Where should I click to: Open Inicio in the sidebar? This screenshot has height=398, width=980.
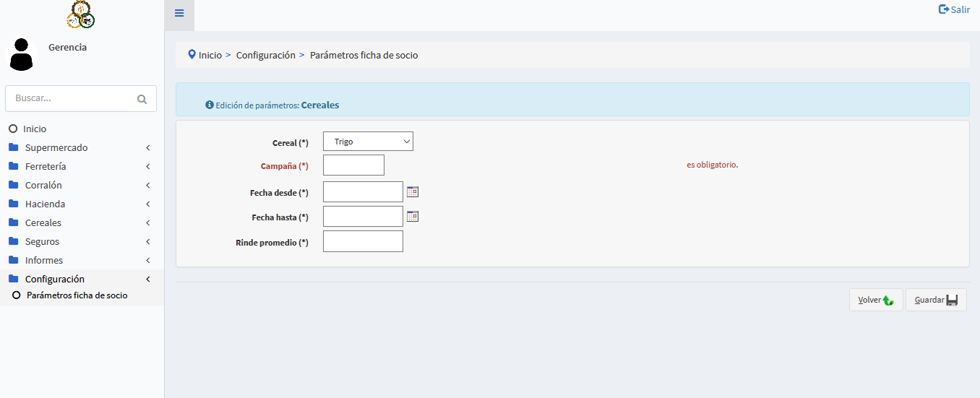pos(34,129)
